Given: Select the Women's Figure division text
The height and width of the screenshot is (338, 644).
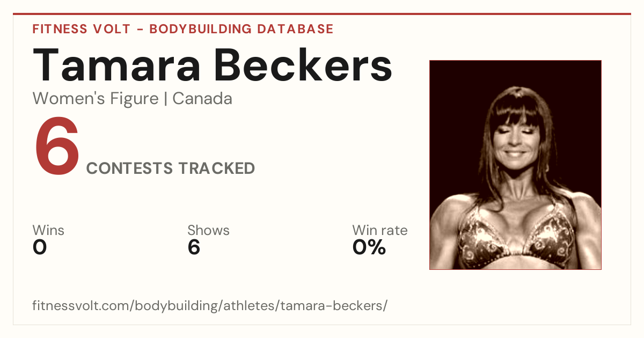Looking at the screenshot, I should point(96,99).
